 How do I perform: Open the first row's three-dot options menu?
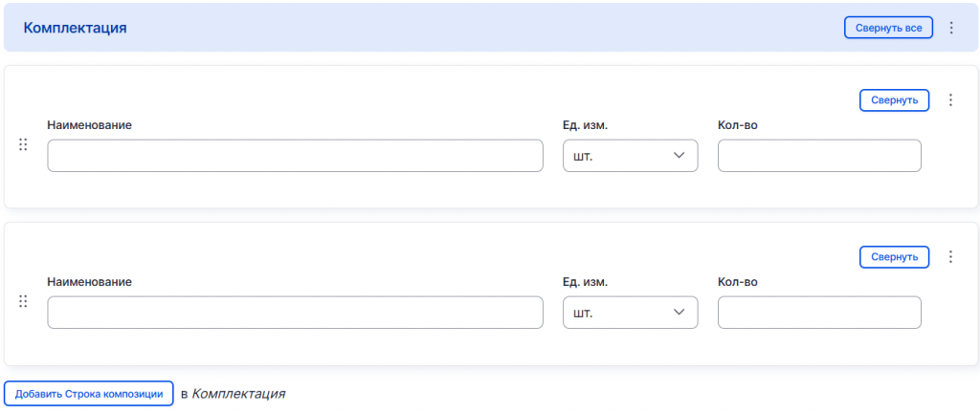coord(950,100)
